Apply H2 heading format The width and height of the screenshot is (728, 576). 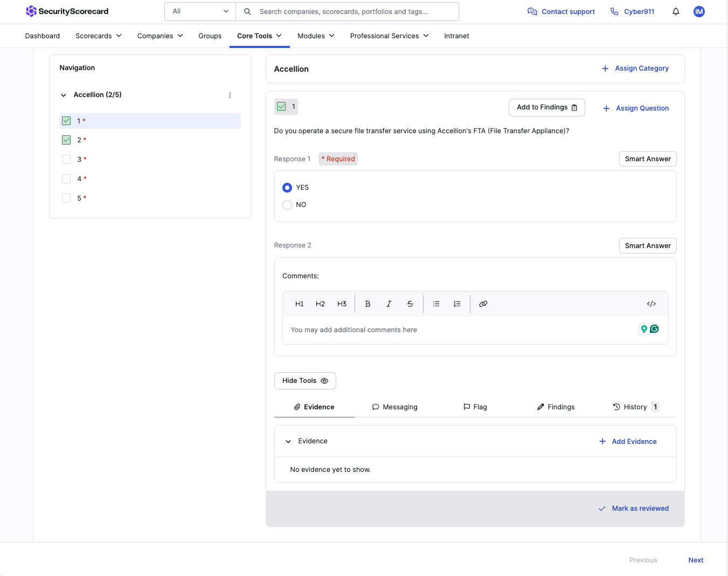320,304
